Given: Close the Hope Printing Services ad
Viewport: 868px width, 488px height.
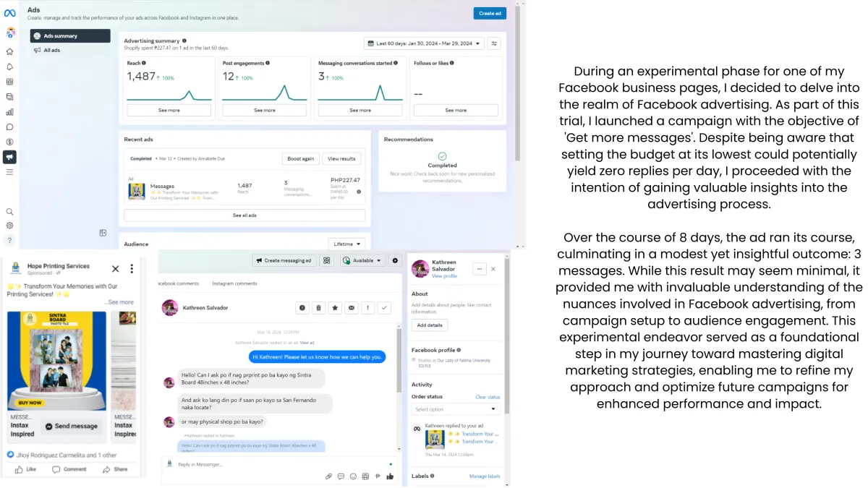Looking at the screenshot, I should point(115,269).
